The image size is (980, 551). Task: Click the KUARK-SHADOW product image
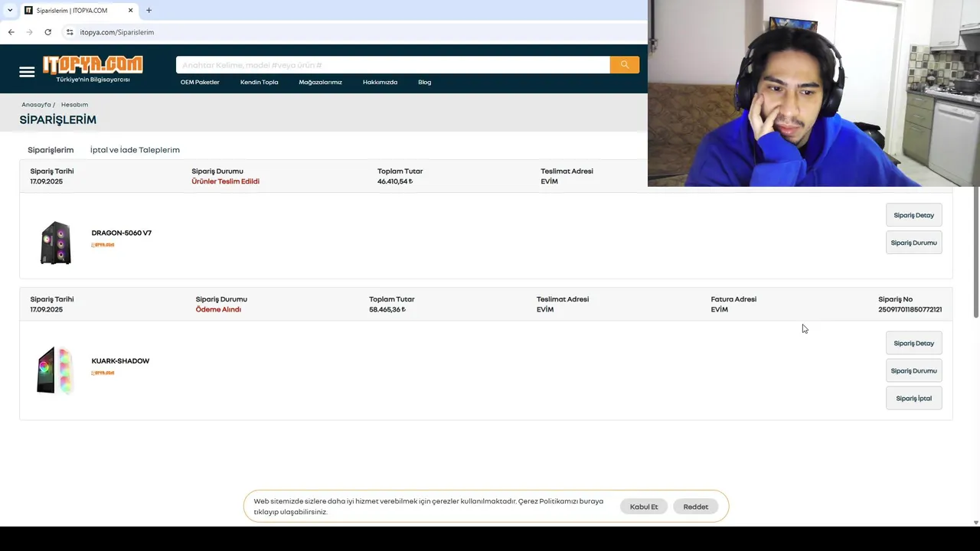(x=54, y=370)
